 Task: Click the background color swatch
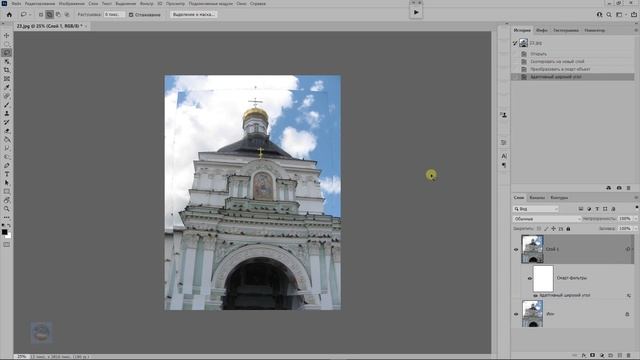coord(9,236)
